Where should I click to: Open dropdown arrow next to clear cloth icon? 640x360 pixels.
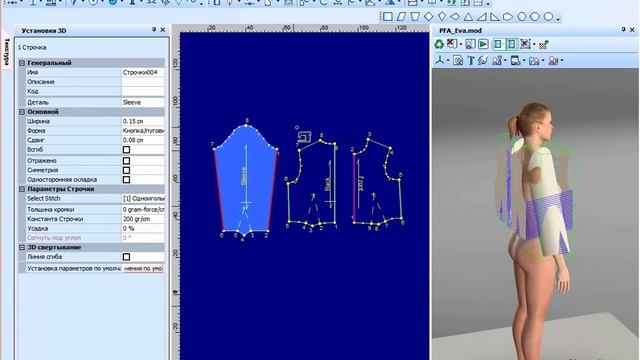tap(461, 44)
